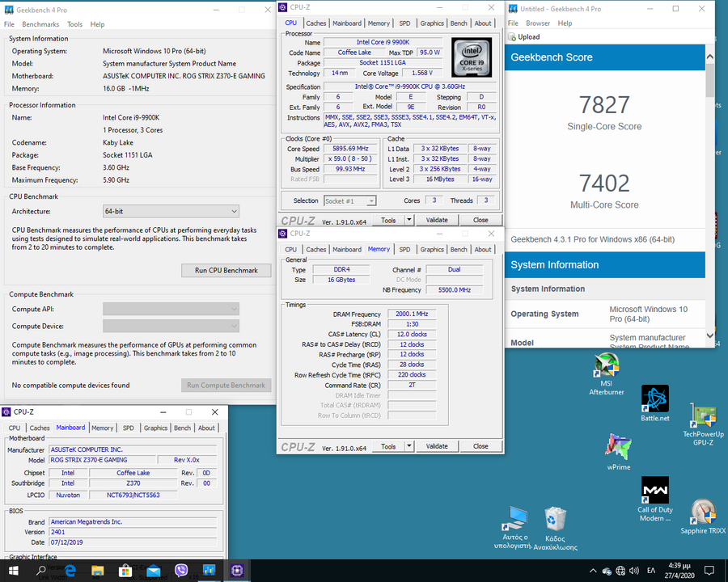728x582 pixels.
Task: Click Validate in Memory CPU-Z window
Action: pos(437,446)
